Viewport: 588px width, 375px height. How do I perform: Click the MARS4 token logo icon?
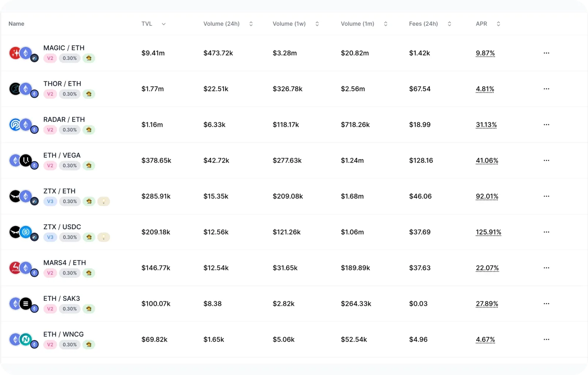coord(15,268)
